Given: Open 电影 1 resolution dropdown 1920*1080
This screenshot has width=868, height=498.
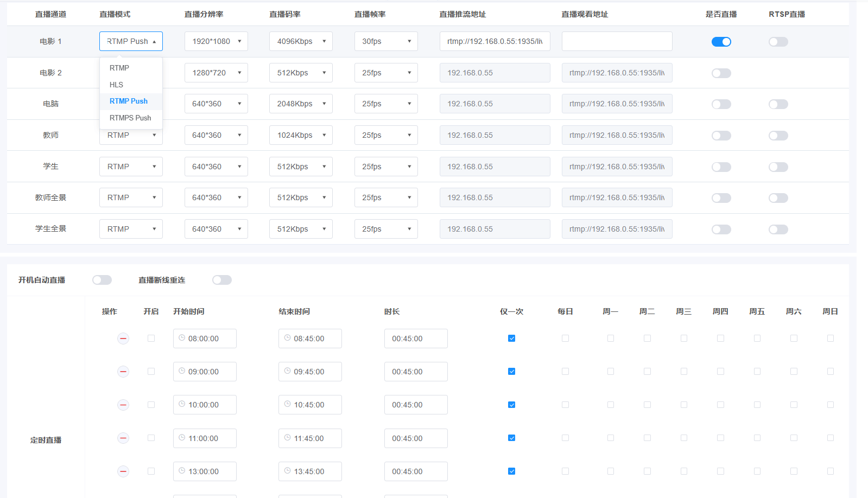Looking at the screenshot, I should pos(216,41).
